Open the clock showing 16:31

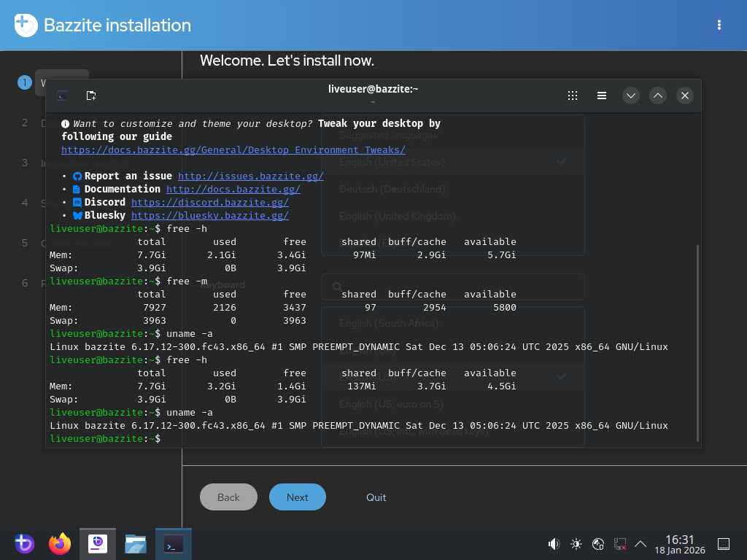680,544
